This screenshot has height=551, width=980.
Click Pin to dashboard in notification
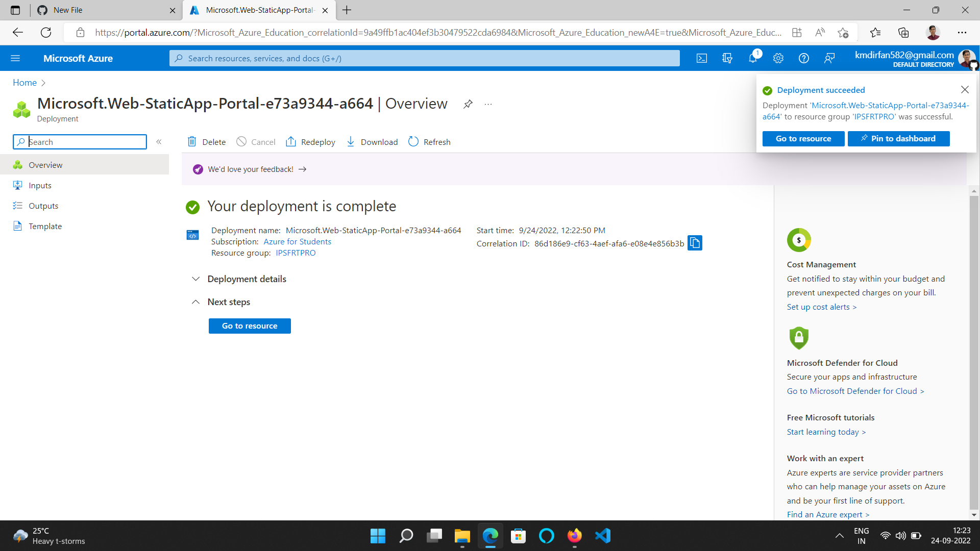(898, 139)
